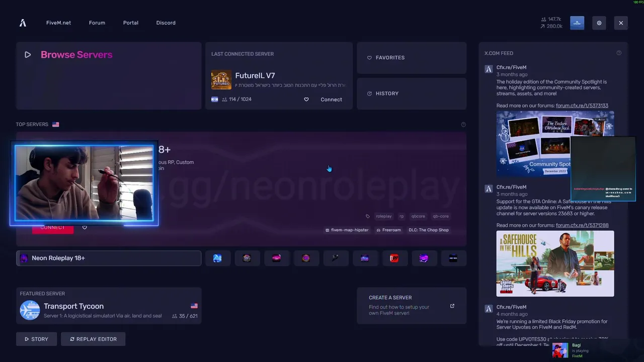Click the rp tag
This screenshot has width=644, height=362.
(401, 216)
